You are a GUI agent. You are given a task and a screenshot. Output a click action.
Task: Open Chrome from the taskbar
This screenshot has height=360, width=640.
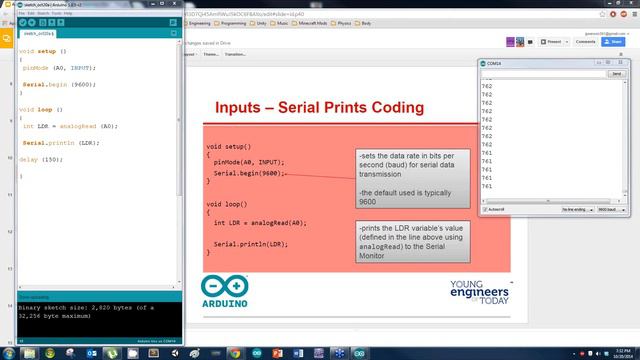coord(235,353)
